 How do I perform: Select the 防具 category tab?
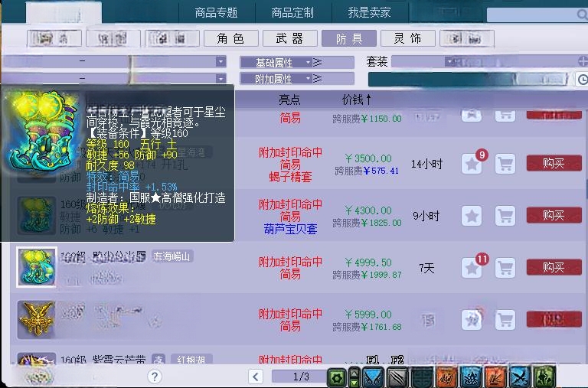tap(349, 38)
